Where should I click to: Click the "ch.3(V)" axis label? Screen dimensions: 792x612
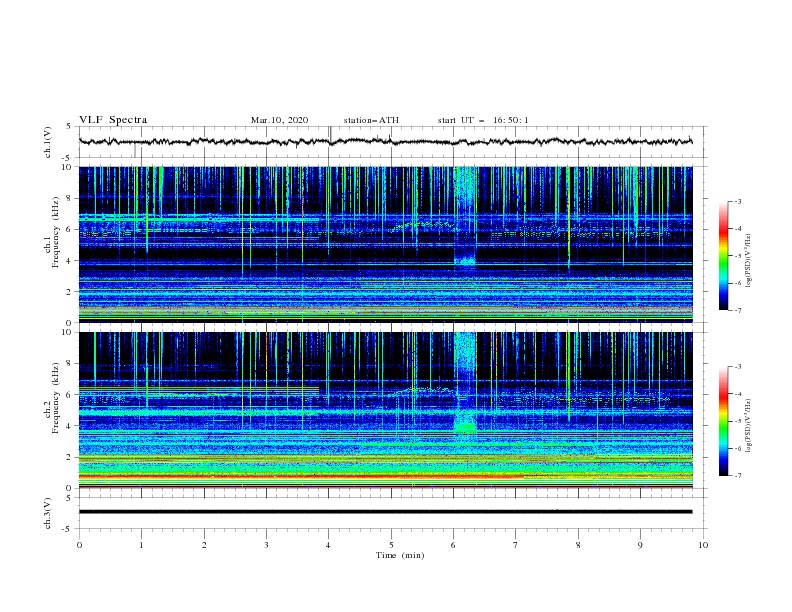pos(48,513)
